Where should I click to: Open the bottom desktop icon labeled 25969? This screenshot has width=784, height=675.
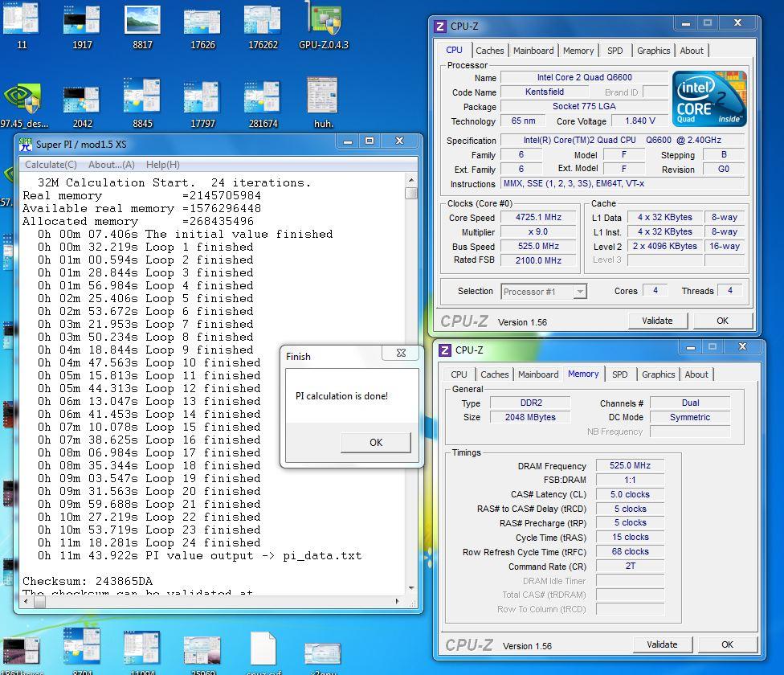click(x=202, y=650)
